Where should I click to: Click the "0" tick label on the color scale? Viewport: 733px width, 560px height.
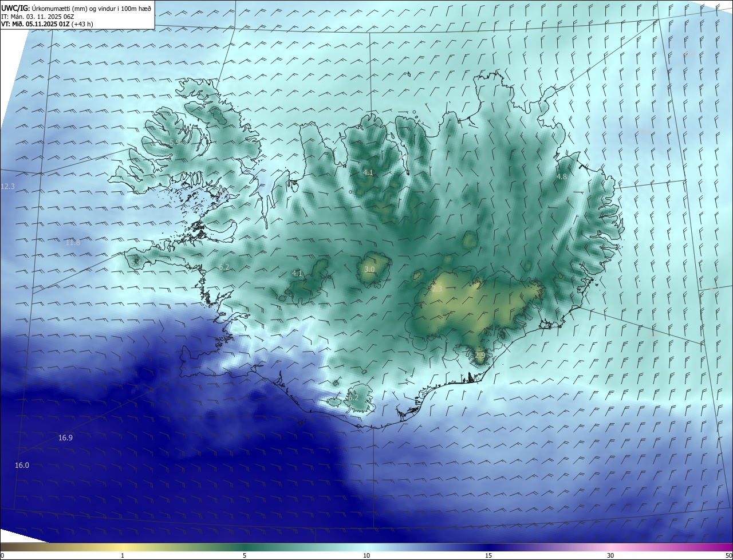(2, 556)
